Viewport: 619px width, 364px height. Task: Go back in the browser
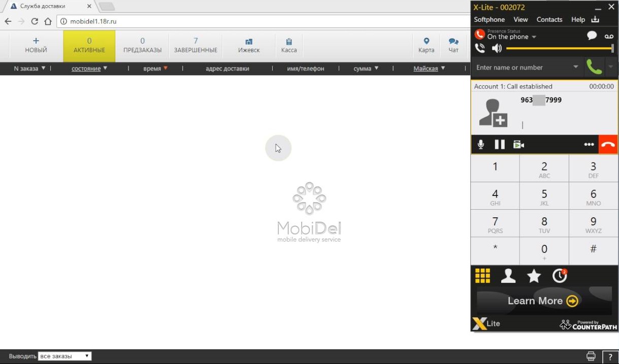pyautogui.click(x=8, y=21)
